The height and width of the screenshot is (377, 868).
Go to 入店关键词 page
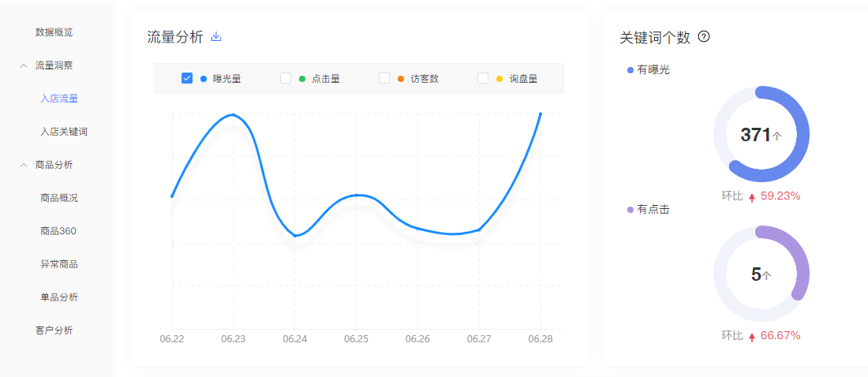pos(63,132)
